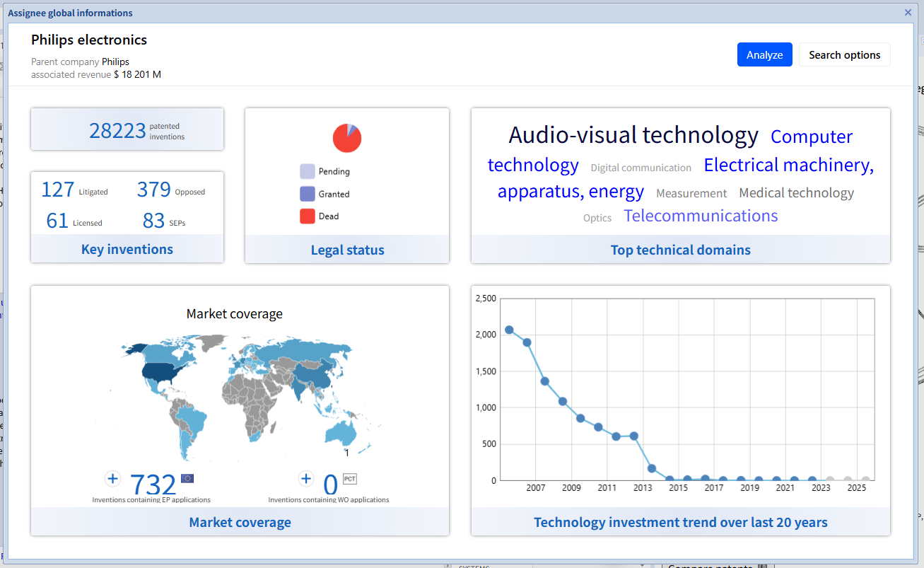The height and width of the screenshot is (568, 924).
Task: Click the European Union flag icon
Action: (x=187, y=478)
